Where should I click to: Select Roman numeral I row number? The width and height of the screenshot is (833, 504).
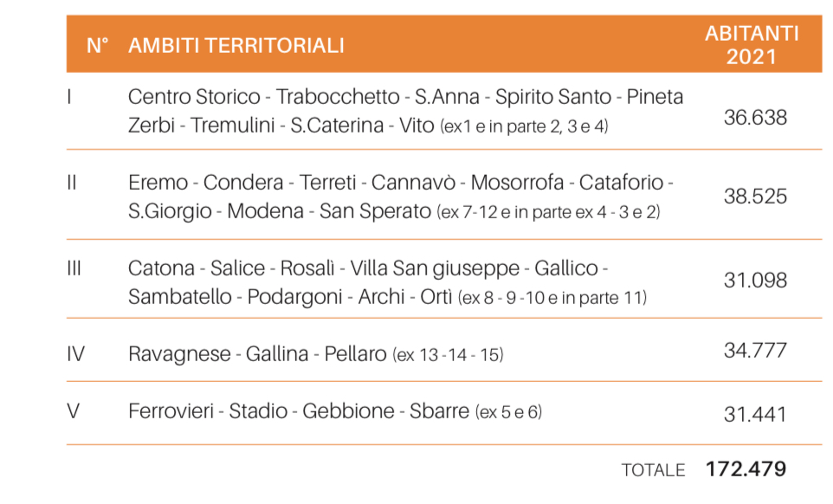pyautogui.click(x=69, y=97)
